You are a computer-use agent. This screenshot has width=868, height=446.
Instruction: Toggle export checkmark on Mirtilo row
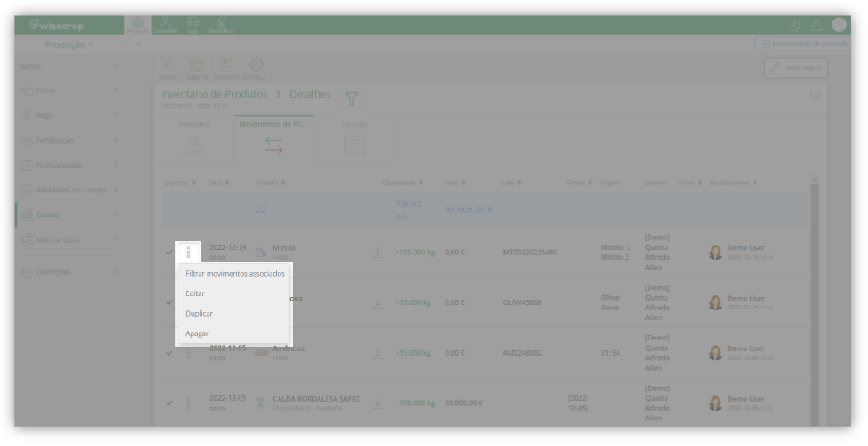point(169,253)
